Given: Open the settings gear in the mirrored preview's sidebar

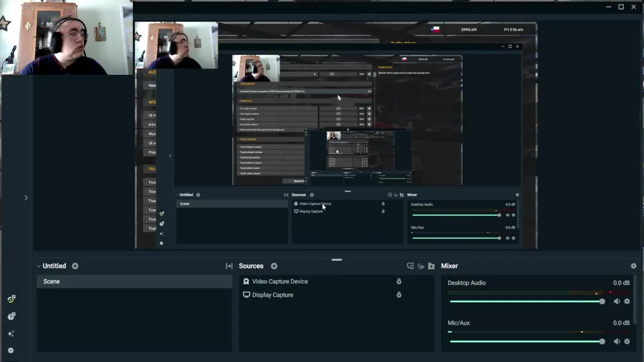Looking at the screenshot, I should [x=161, y=243].
